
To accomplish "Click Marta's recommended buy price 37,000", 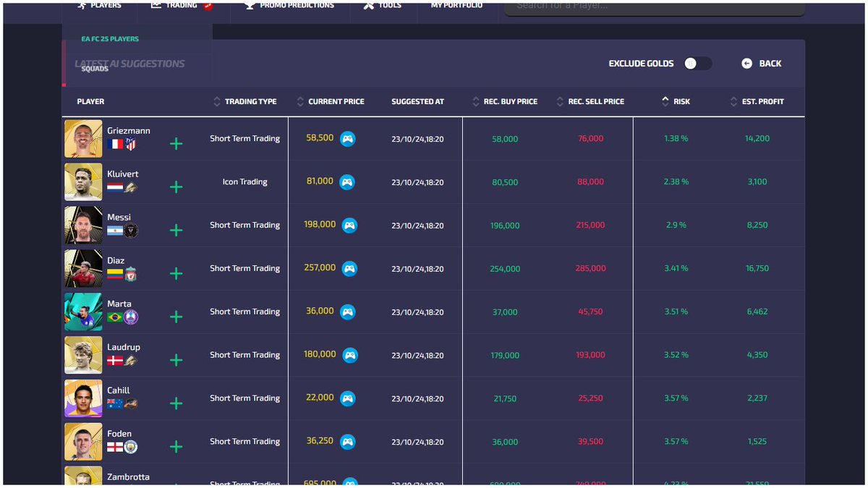I will point(505,312).
